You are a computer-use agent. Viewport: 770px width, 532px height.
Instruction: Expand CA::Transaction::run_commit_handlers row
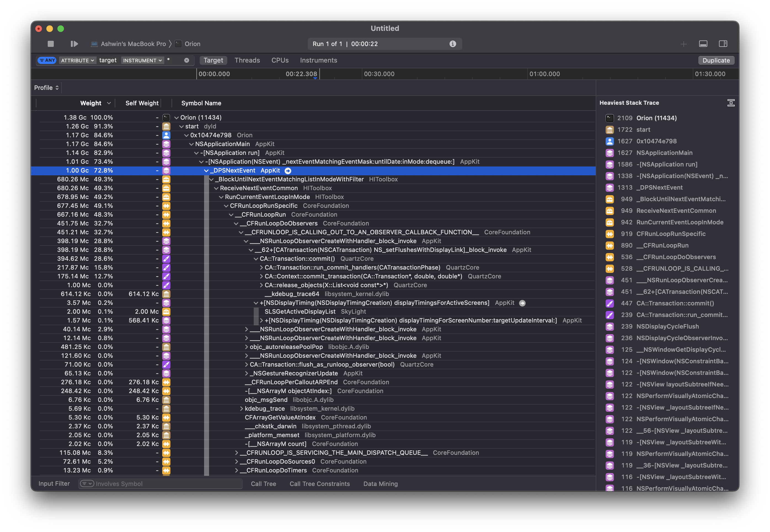[261, 267]
